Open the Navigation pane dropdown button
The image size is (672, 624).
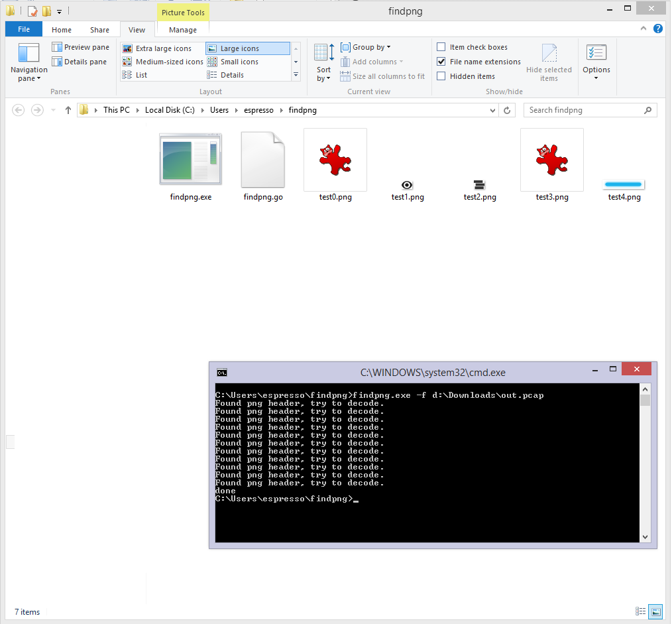point(28,64)
